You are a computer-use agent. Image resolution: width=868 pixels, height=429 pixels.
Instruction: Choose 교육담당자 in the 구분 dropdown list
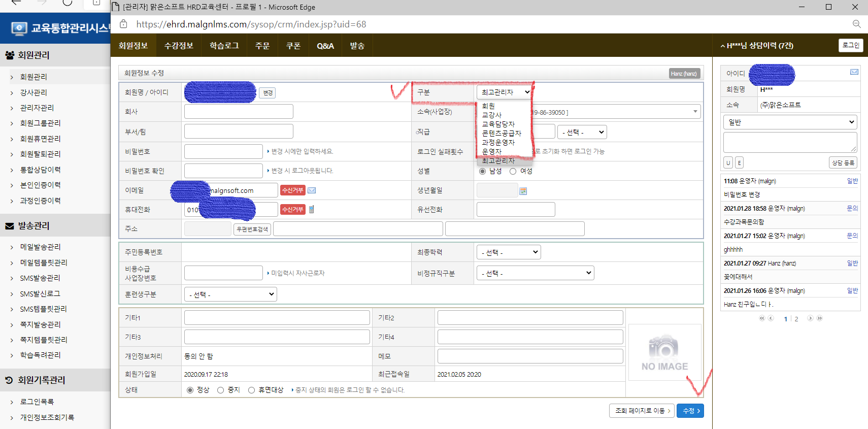click(x=498, y=124)
